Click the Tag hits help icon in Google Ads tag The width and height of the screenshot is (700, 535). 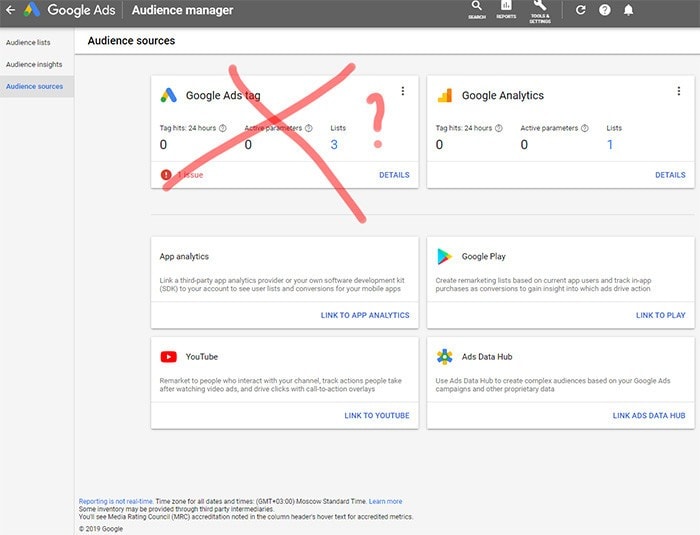coord(222,128)
